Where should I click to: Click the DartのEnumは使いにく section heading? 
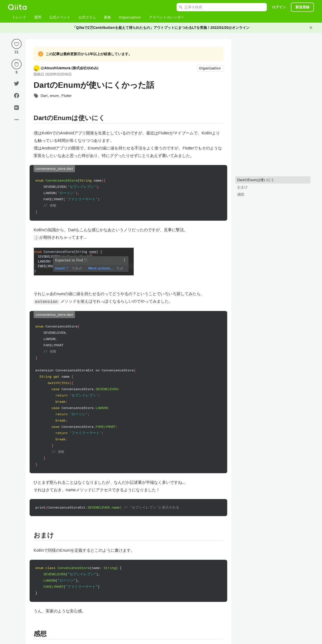(69, 118)
